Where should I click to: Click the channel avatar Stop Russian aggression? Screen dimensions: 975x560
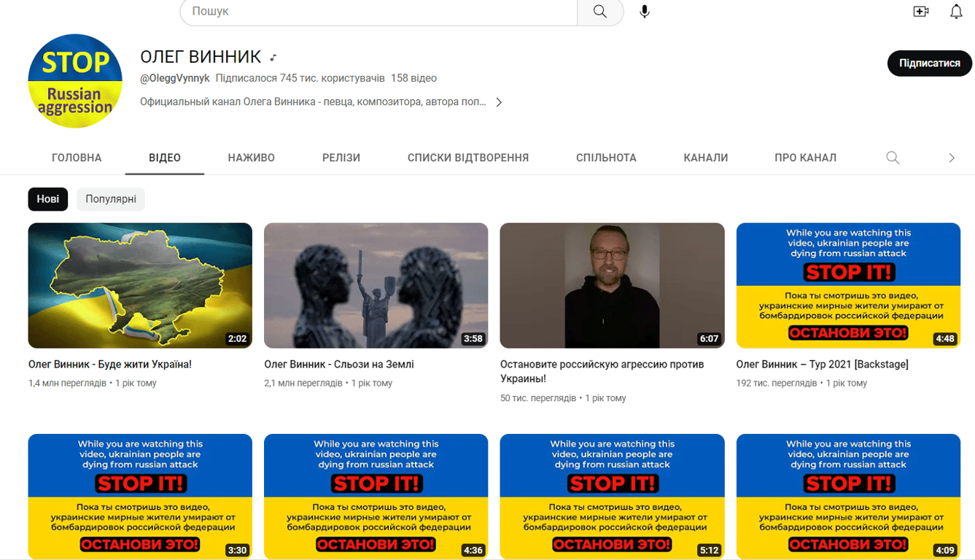click(x=75, y=81)
